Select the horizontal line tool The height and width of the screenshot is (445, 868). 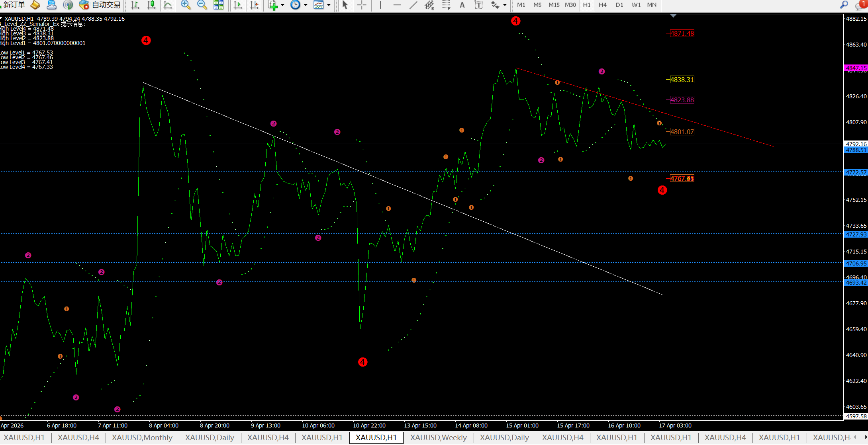click(397, 5)
